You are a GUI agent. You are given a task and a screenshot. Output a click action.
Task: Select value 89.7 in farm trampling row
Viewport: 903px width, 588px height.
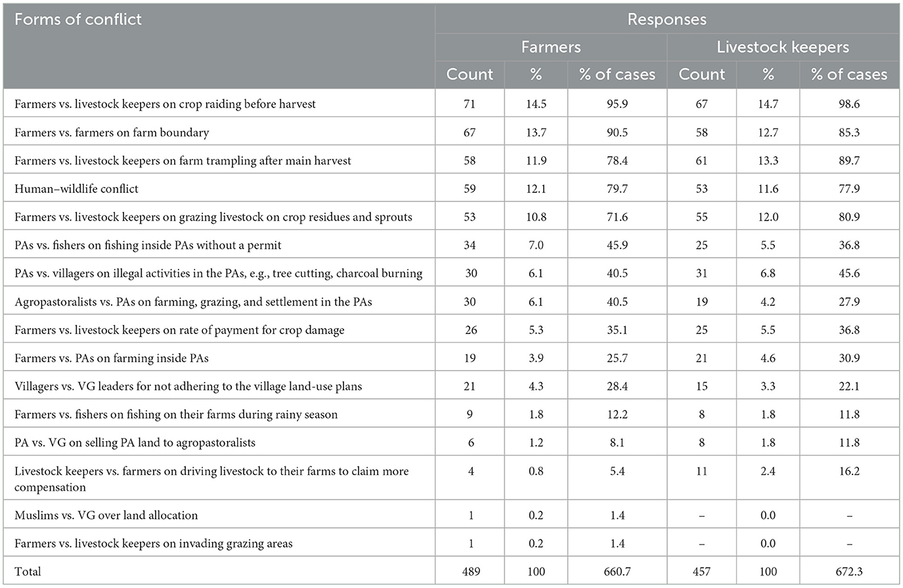849,161
